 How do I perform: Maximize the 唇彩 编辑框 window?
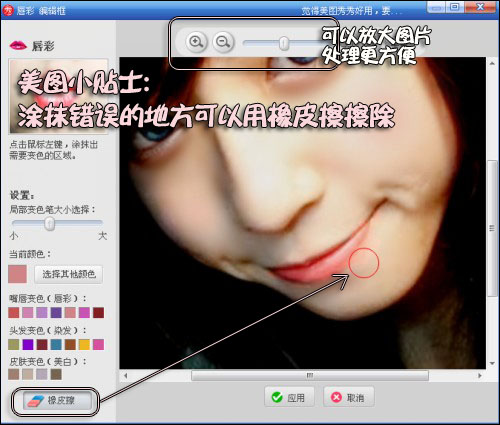coord(455,7)
